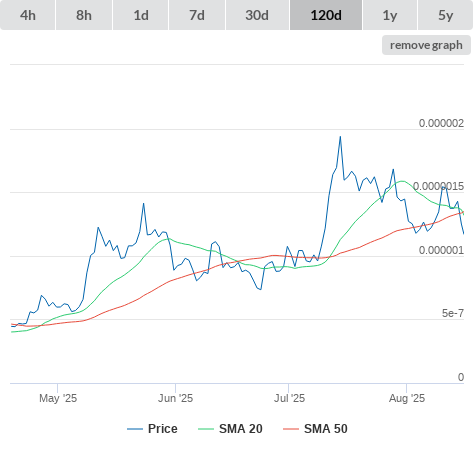474x455 pixels.
Task: Click the Aug '25 axis label
Action: pyautogui.click(x=407, y=398)
